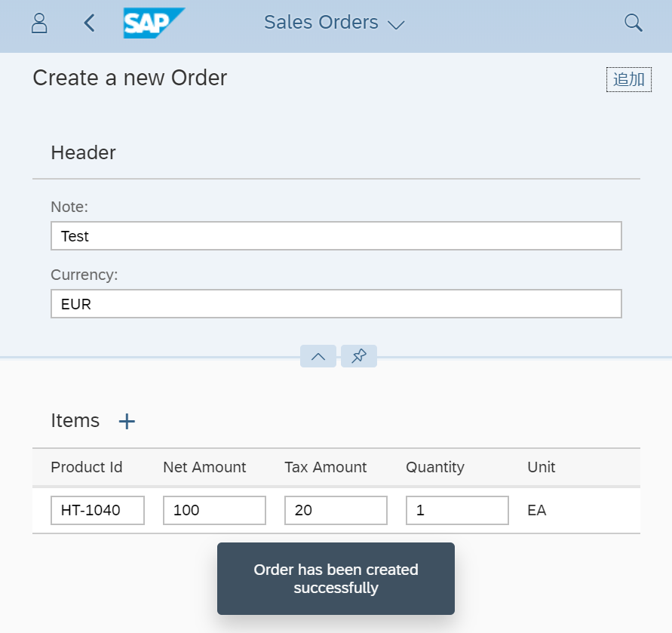
Task: Click into the Note field
Action: (336, 236)
